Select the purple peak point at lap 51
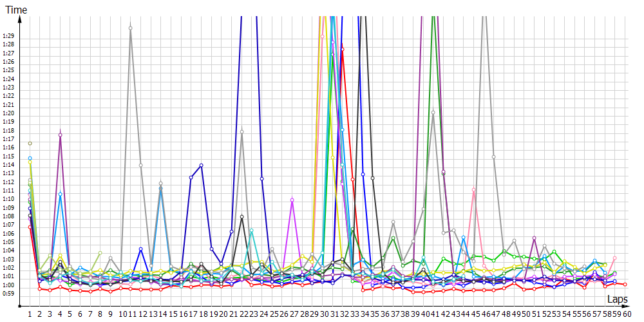The height and width of the screenshot is (322, 644). [535, 238]
